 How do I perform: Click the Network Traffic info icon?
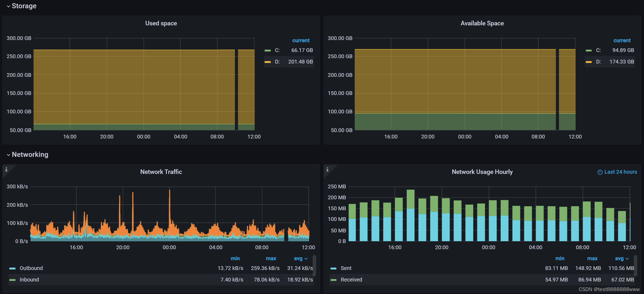[6, 169]
